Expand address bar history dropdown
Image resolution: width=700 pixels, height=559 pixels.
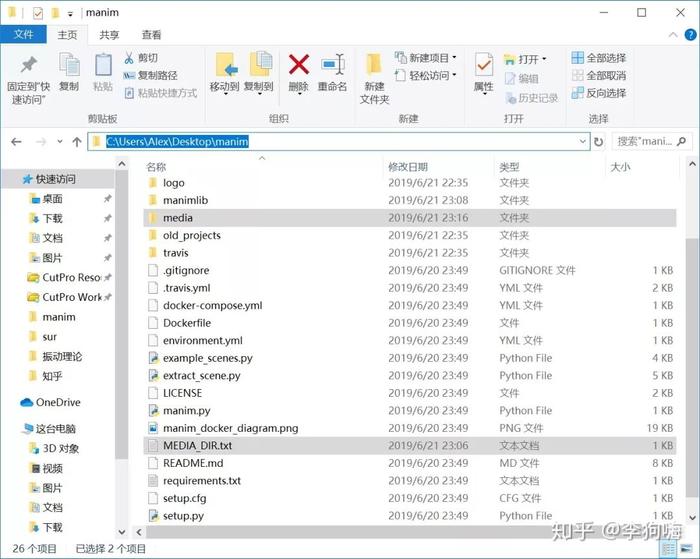click(x=582, y=142)
